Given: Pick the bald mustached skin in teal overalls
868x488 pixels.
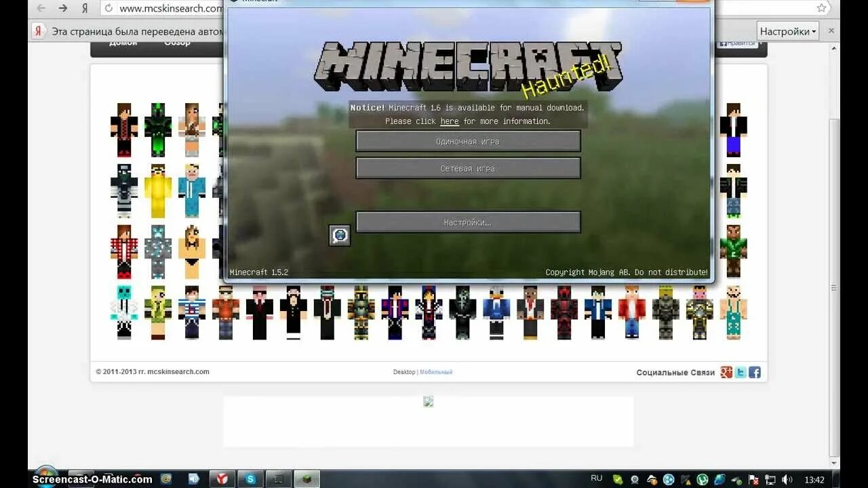Looking at the screenshot, I should (x=734, y=312).
